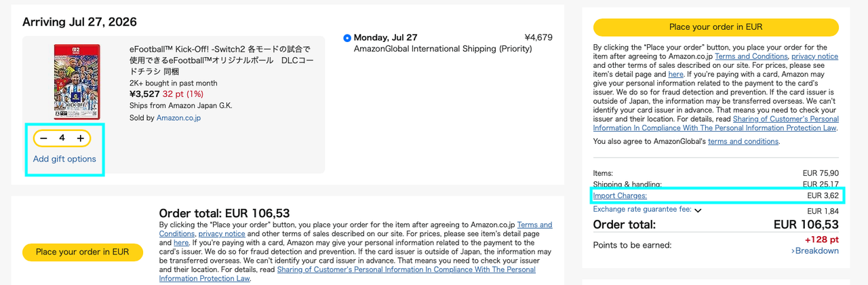The width and height of the screenshot is (868, 285).
Task: Click Exchange rate guarantee fee label
Action: coord(642,209)
